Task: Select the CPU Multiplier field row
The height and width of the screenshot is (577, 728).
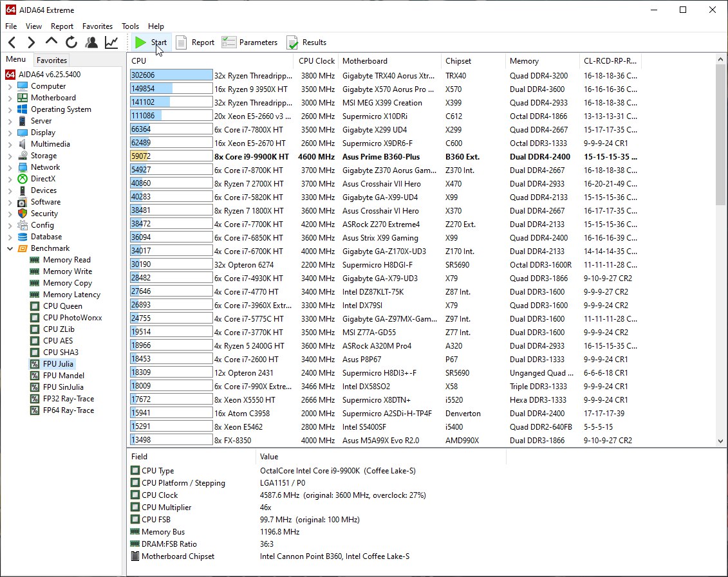Action: tap(315, 508)
